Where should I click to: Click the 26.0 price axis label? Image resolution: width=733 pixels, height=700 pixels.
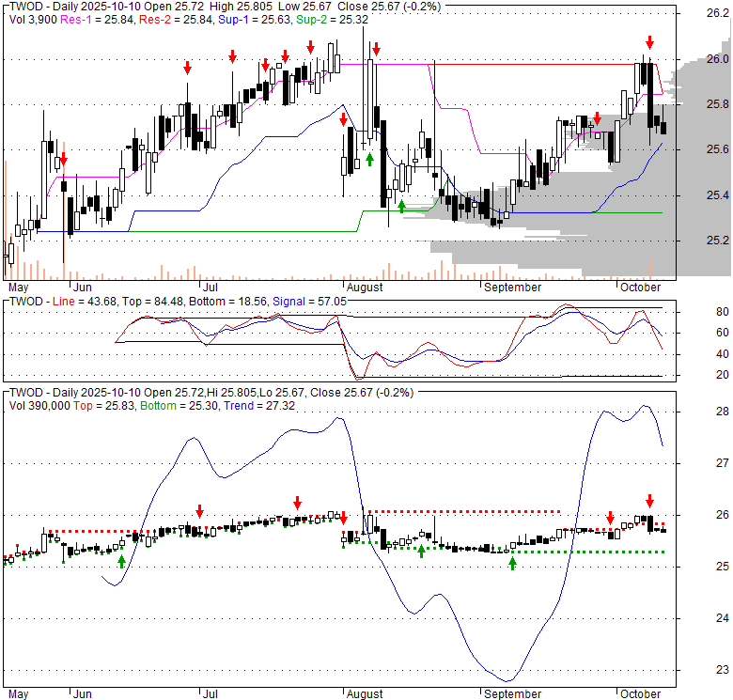[718, 59]
